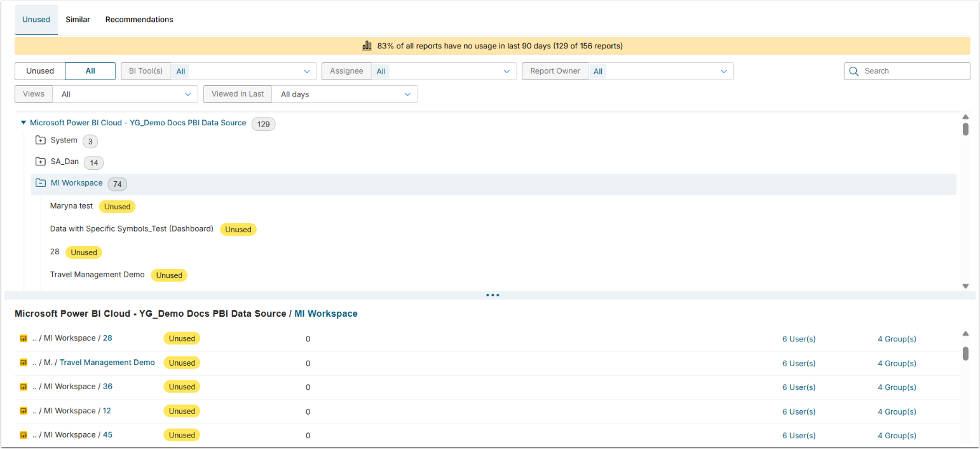Open report 45 link in the table
The width and height of the screenshot is (980, 449).
click(107, 435)
